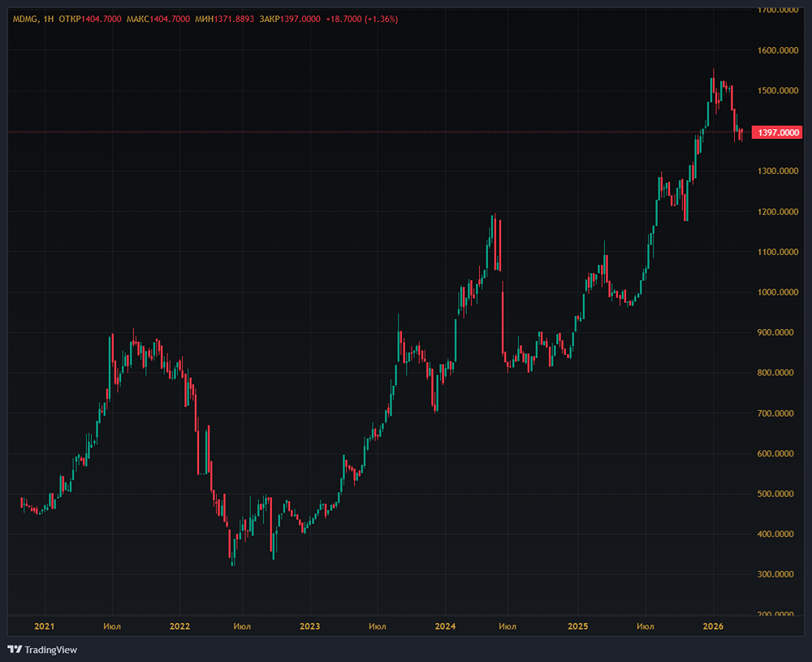812x662 pixels.
Task: Click the 1100.0000 price axis label
Action: (x=777, y=253)
